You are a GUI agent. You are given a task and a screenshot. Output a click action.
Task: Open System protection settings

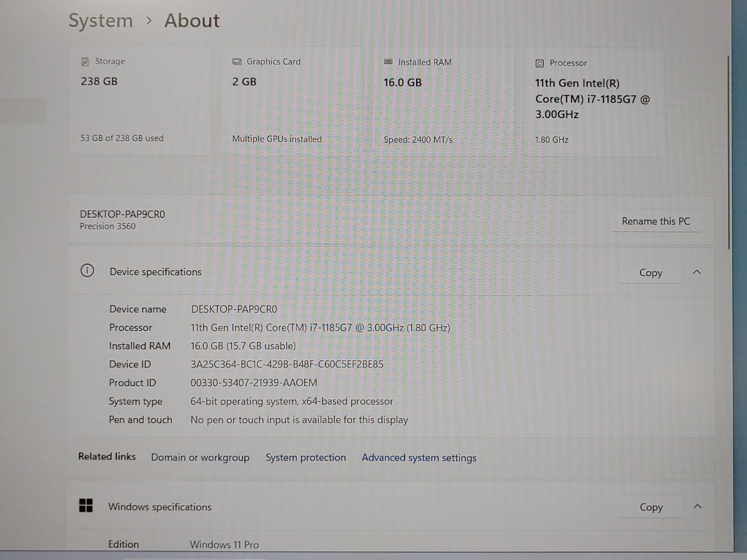tap(306, 457)
